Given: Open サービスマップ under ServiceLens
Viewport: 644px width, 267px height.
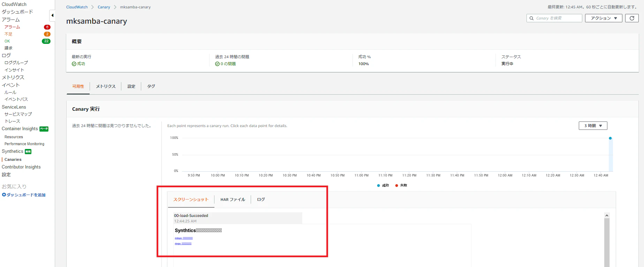Looking at the screenshot, I should tap(18, 114).
